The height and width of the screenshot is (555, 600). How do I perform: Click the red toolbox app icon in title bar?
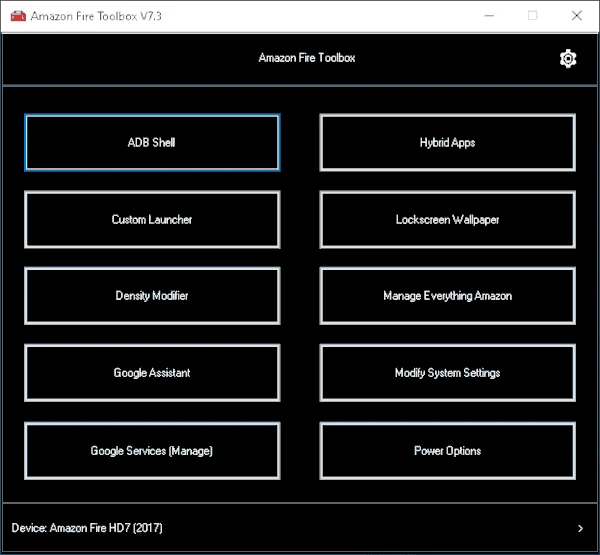pyautogui.click(x=15, y=16)
